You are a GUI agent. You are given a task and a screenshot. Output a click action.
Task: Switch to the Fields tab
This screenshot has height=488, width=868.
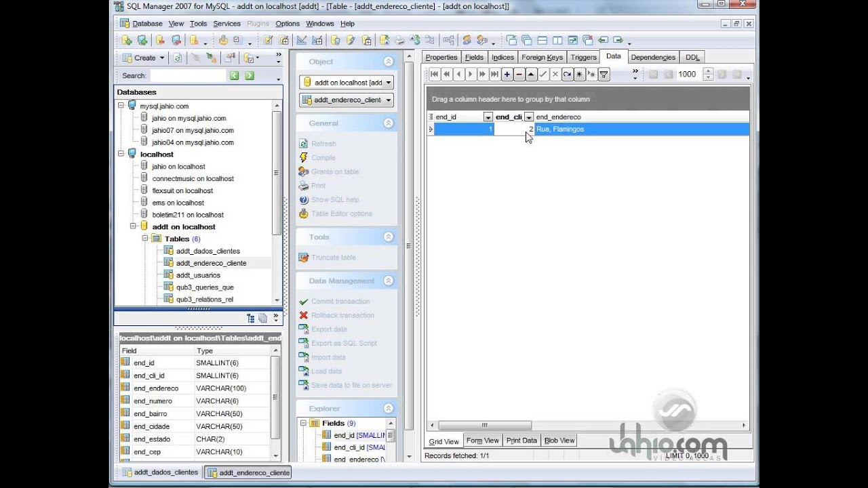(474, 58)
